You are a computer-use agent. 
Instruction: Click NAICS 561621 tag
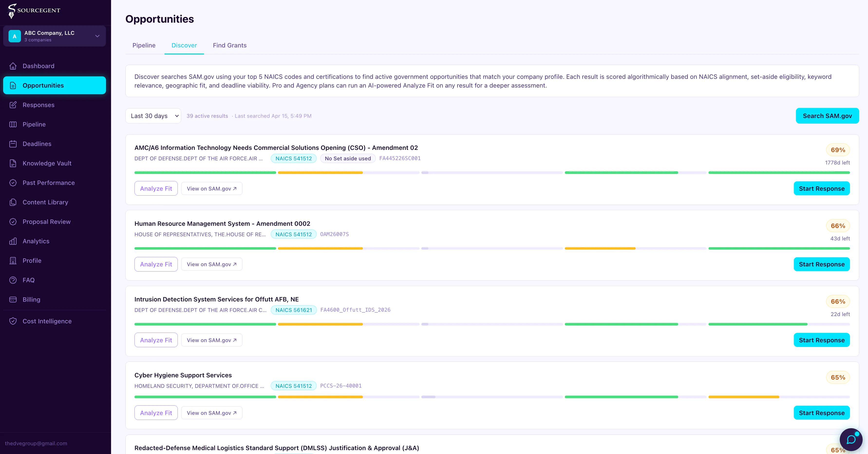tap(293, 310)
